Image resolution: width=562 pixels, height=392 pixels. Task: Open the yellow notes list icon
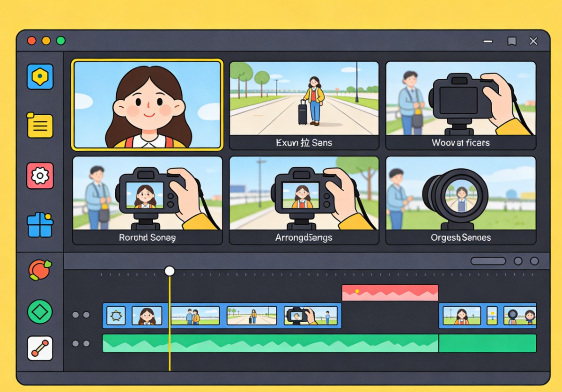pos(40,125)
